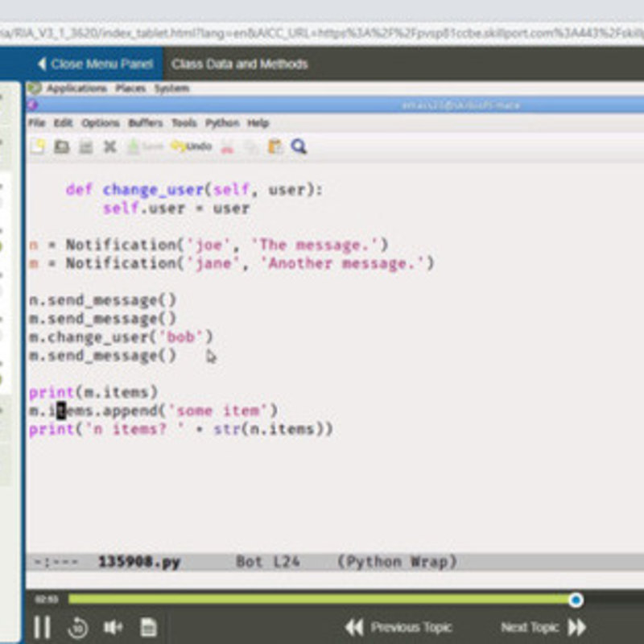644x644 pixels.
Task: Click '135908.py' buffer name in mode line
Action: click(x=139, y=561)
